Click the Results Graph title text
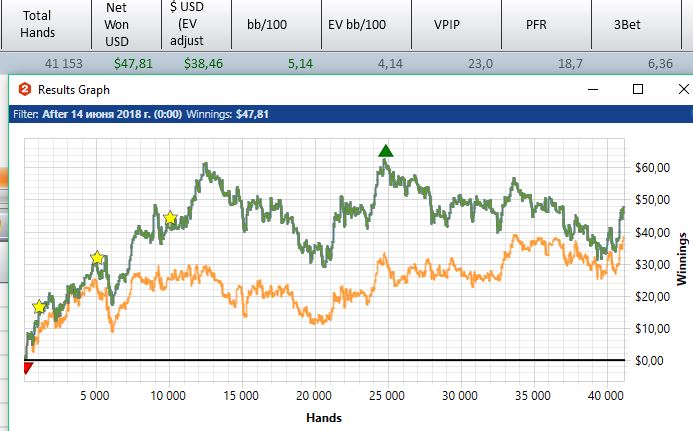The width and height of the screenshot is (693, 431). (74, 90)
